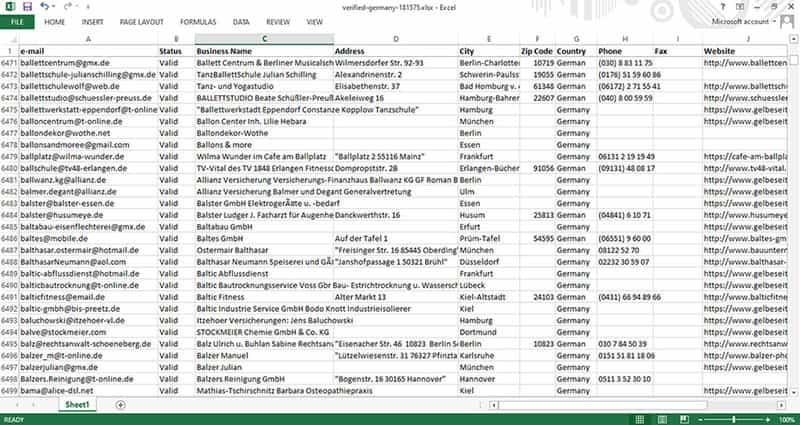
Task: Open Customize Quick Access Toolbar dropdown
Action: click(x=87, y=7)
